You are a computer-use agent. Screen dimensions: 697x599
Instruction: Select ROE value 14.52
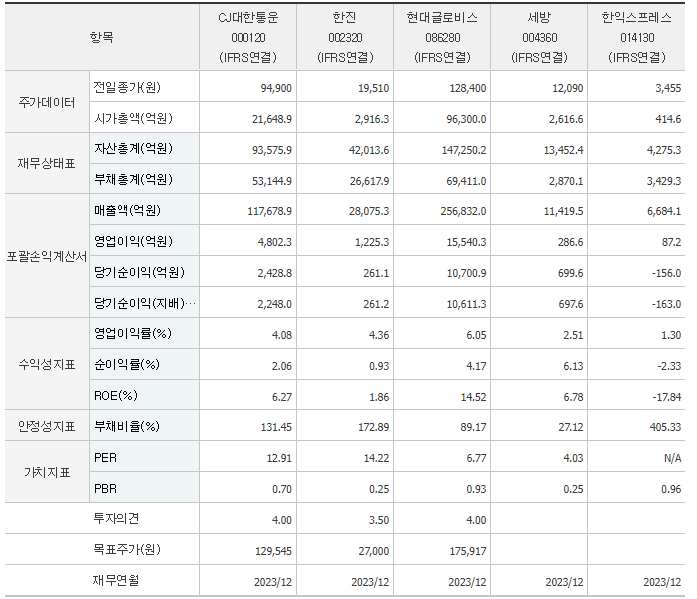click(x=473, y=397)
